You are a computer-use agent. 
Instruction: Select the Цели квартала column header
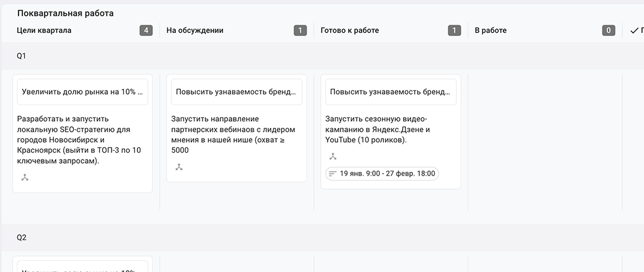[x=44, y=30]
